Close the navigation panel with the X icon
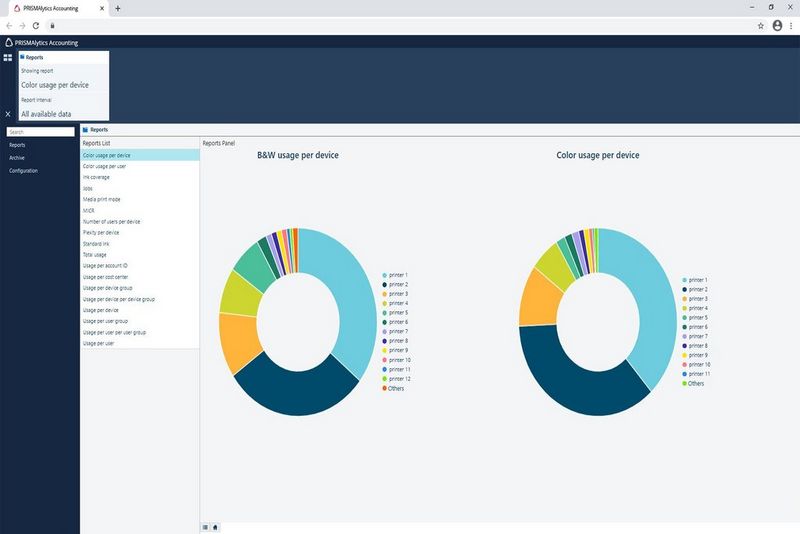This screenshot has width=800, height=534. (x=8, y=114)
